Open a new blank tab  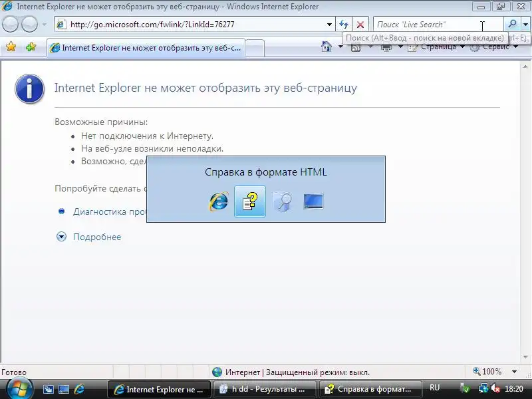click(255, 48)
